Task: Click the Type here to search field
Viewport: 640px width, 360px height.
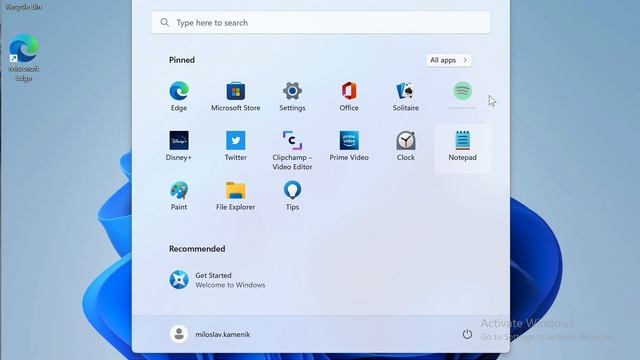Action: click(321, 23)
